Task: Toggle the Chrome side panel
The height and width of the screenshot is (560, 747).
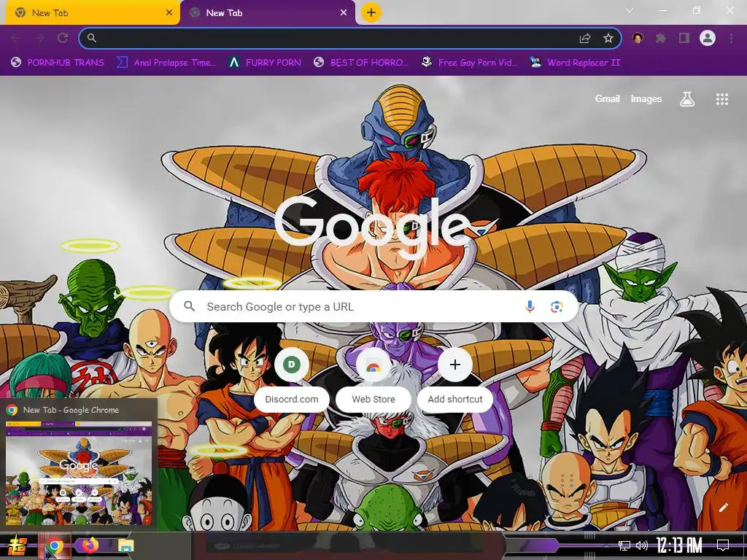Action: point(684,38)
